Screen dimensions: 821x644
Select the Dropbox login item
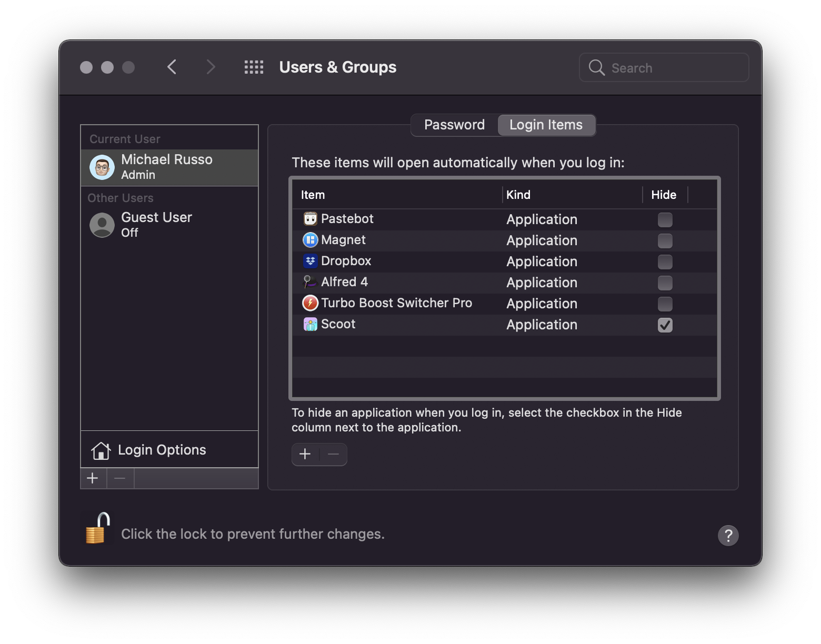click(x=504, y=261)
